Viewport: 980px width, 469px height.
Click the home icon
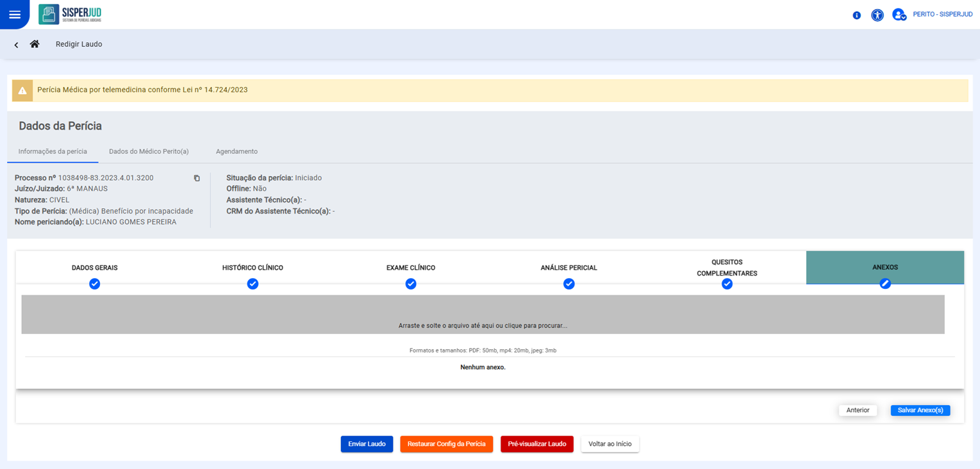(x=35, y=44)
